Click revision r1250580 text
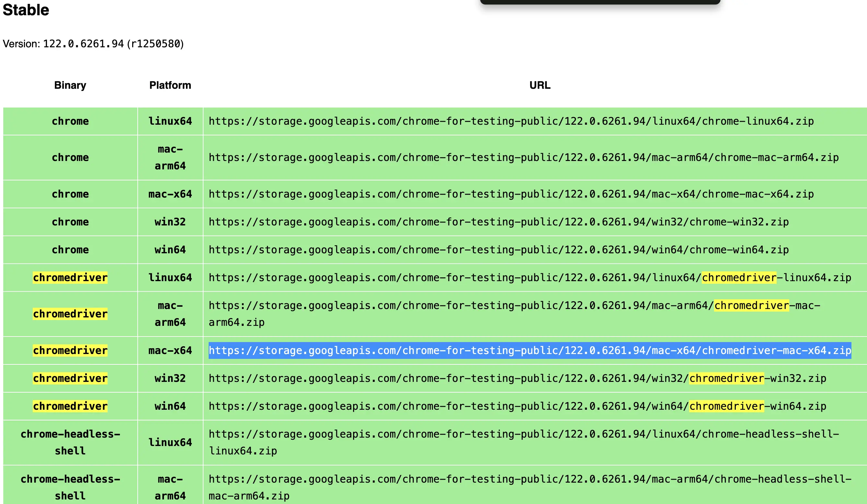This screenshot has height=504, width=867. (156, 44)
